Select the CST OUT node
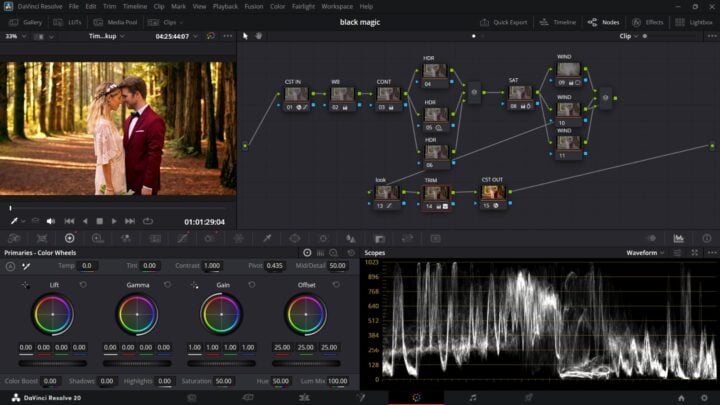The image size is (720, 405). click(x=492, y=192)
